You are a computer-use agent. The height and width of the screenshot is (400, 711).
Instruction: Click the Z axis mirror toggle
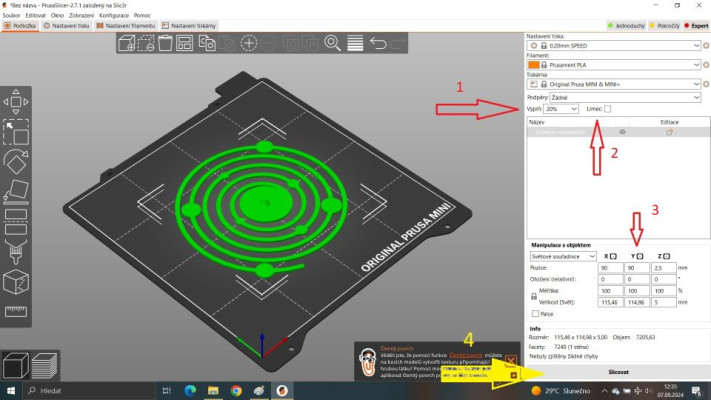667,256
